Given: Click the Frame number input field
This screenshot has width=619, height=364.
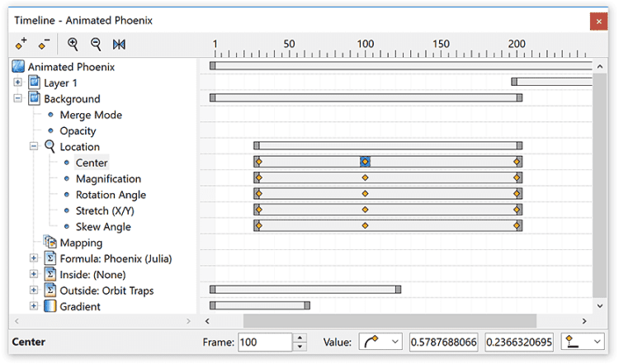Looking at the screenshot, I should pos(265,342).
